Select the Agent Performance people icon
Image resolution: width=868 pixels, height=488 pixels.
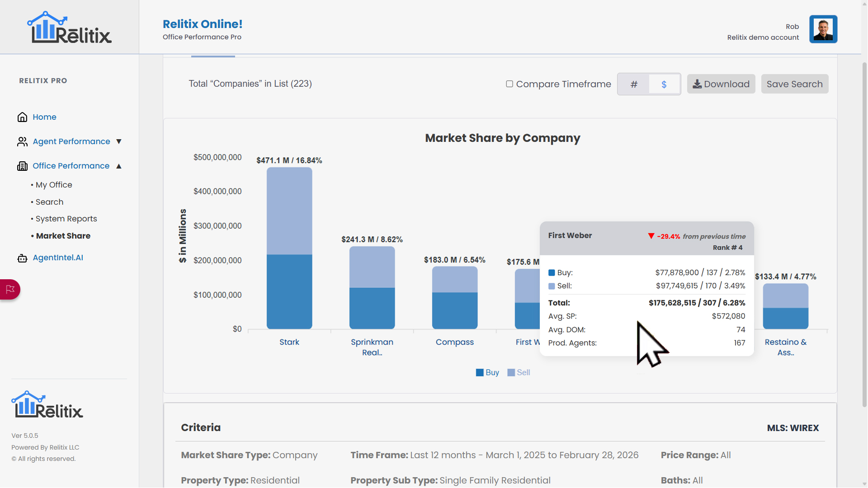22,141
